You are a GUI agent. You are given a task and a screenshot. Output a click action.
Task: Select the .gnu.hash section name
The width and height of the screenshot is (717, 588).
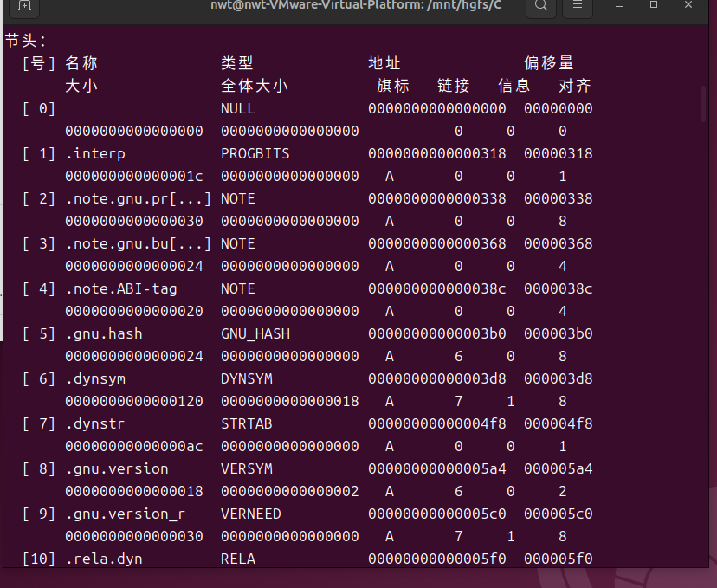pos(104,333)
